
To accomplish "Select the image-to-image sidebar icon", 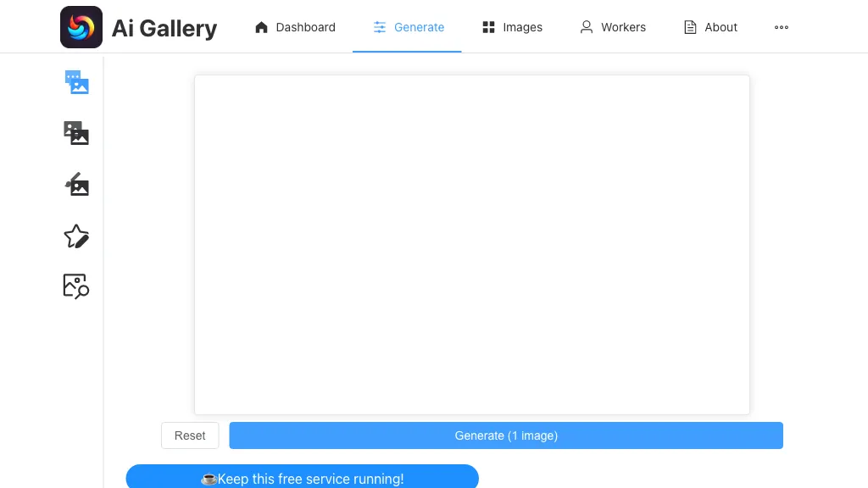I will point(76,133).
